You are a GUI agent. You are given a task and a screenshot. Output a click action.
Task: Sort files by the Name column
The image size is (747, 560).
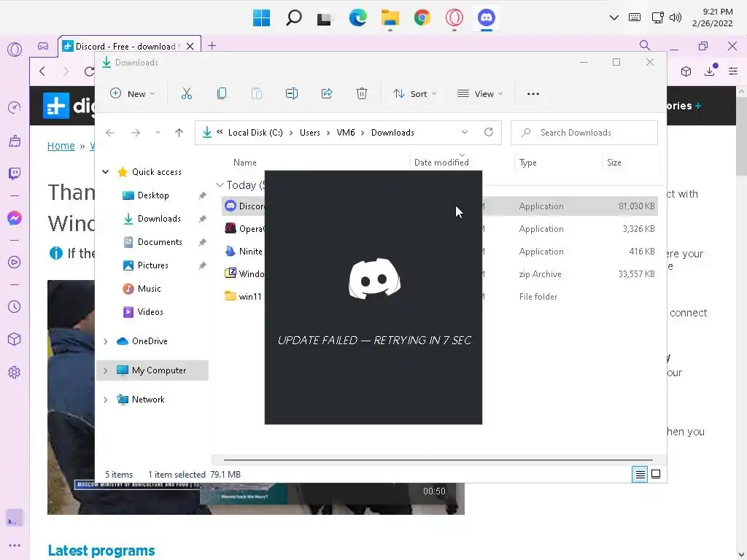point(245,163)
